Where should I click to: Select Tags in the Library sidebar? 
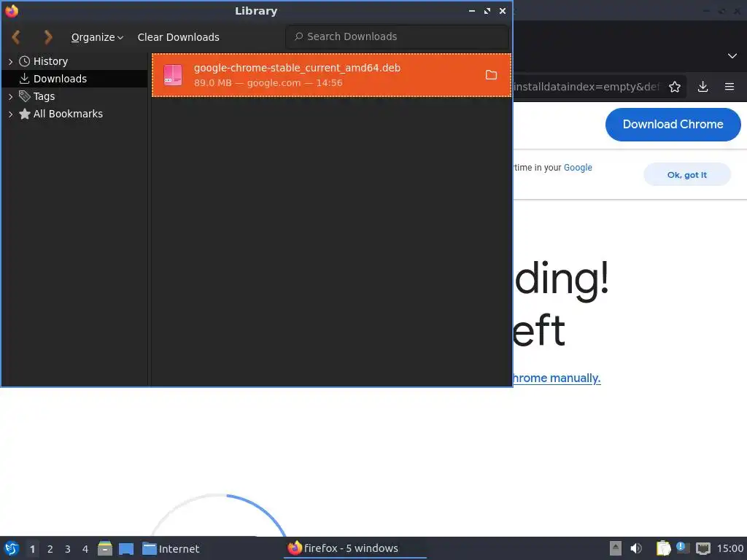44,96
